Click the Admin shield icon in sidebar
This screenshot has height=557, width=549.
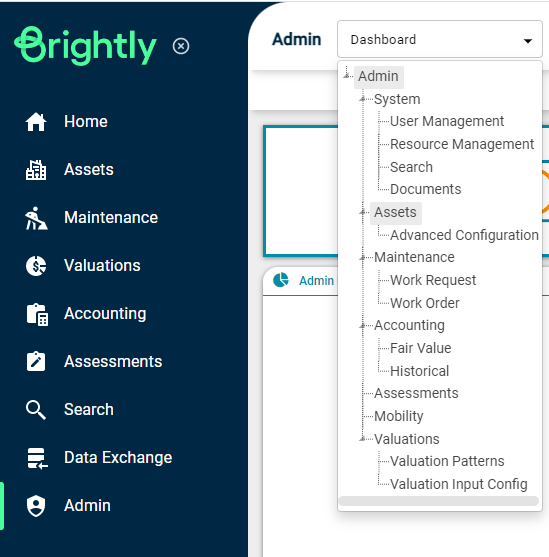(36, 506)
